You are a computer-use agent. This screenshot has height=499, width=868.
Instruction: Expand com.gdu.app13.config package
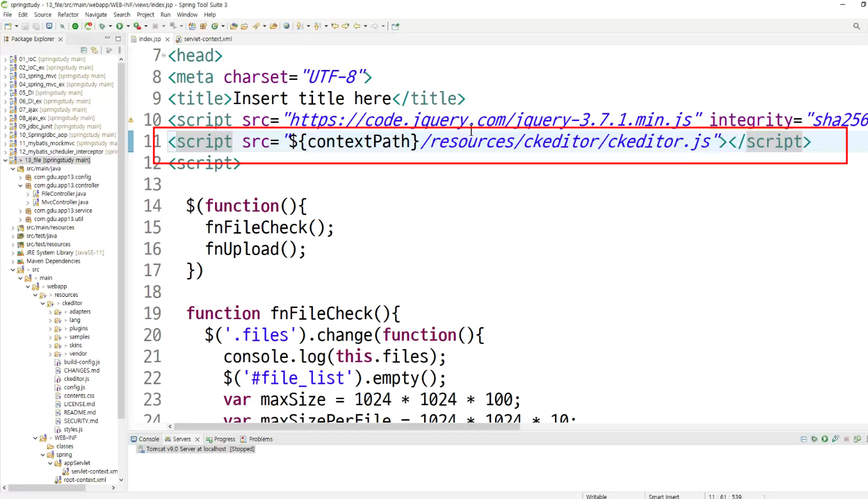21,177
